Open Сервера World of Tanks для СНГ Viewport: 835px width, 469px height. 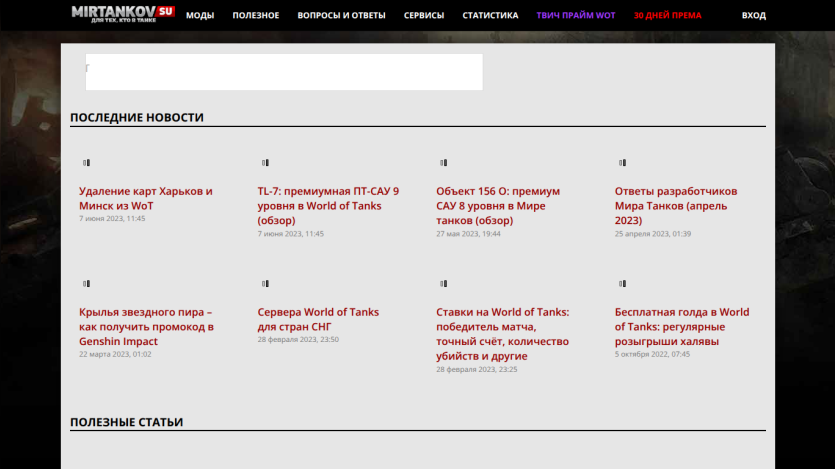click(318, 319)
